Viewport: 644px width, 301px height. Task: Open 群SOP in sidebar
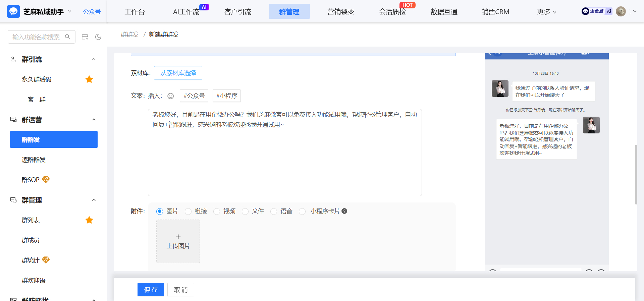point(31,180)
